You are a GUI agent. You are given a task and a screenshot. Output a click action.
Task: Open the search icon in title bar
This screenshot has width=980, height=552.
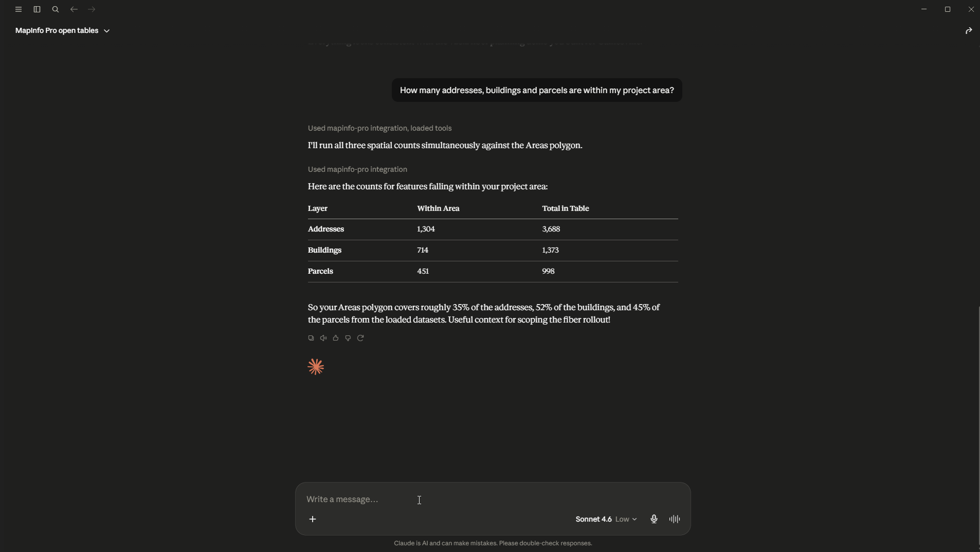pyautogui.click(x=56, y=9)
